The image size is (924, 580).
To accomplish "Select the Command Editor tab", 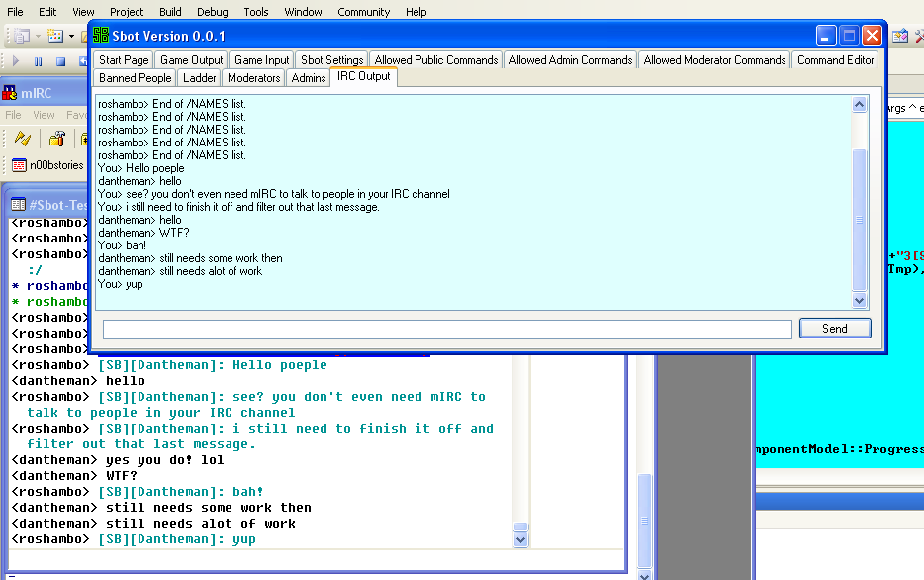I will 835,60.
